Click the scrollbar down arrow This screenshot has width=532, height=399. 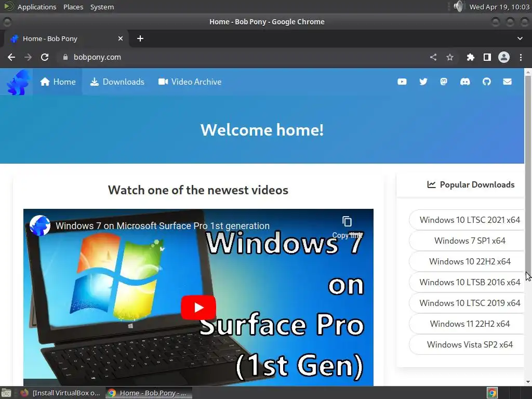[528, 382]
